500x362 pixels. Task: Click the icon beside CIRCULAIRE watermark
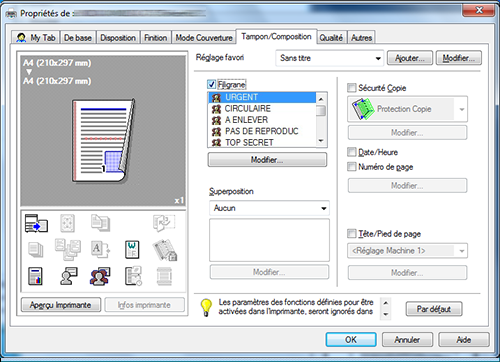(217, 109)
